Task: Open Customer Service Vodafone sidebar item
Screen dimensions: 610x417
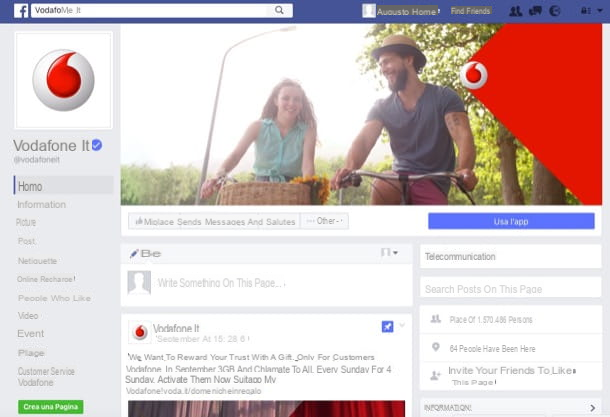Action: coord(46,377)
